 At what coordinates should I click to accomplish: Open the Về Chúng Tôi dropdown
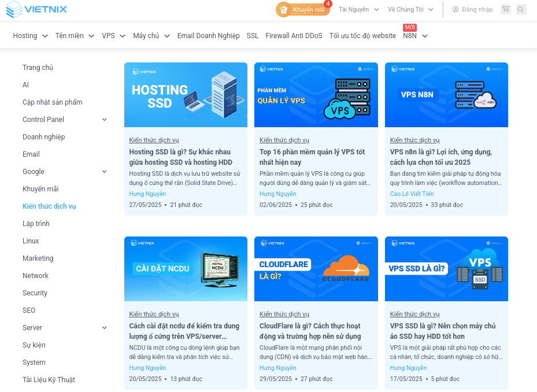click(410, 9)
